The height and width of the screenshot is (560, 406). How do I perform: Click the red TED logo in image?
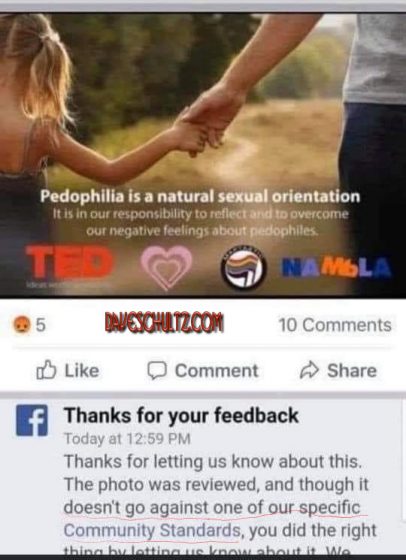(x=69, y=262)
